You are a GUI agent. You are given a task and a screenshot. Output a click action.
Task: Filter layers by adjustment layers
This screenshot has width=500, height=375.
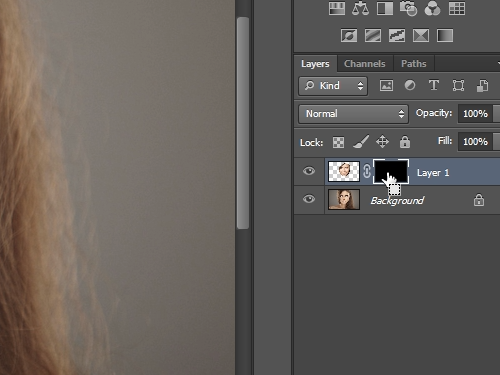(x=410, y=86)
